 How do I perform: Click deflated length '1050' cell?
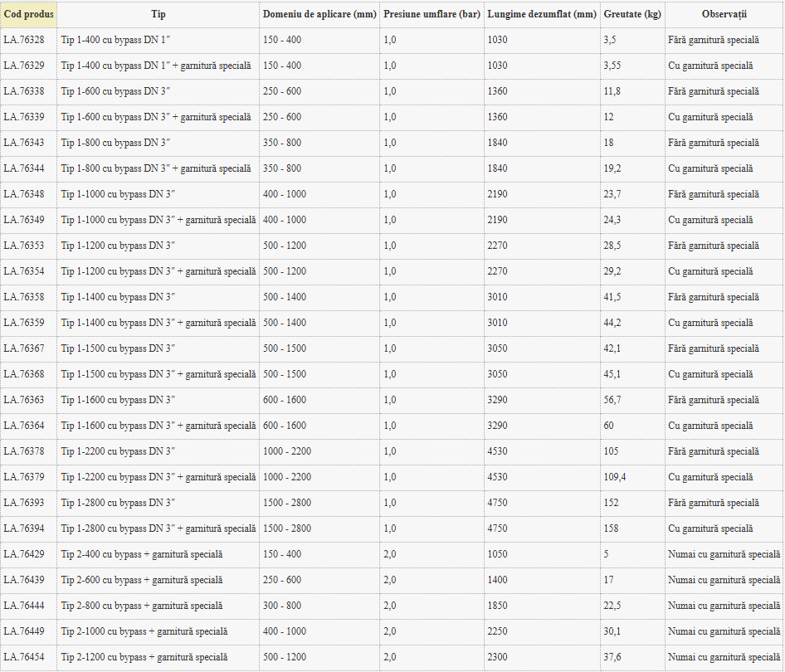[498, 554]
